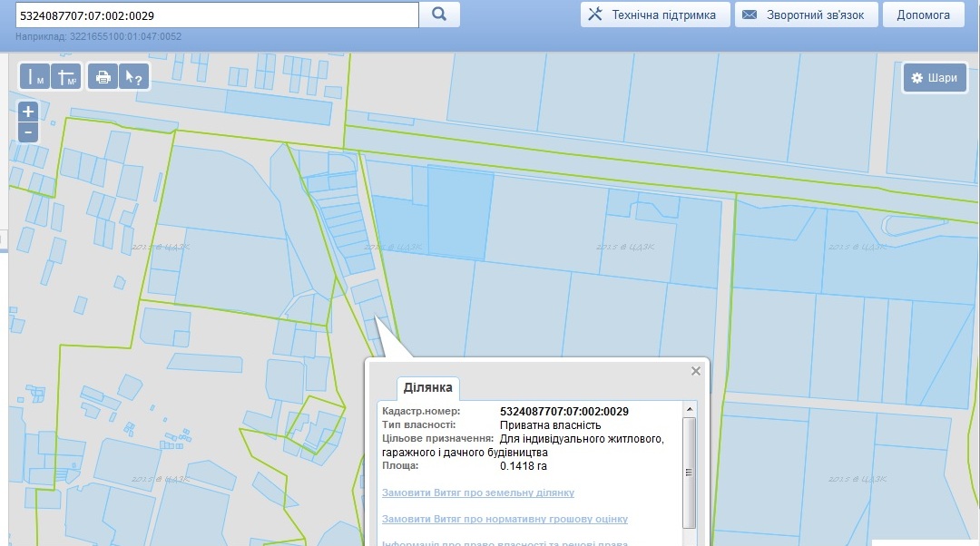Click the Цільове призначення label
This screenshot has width=980, height=546.
pos(438,439)
